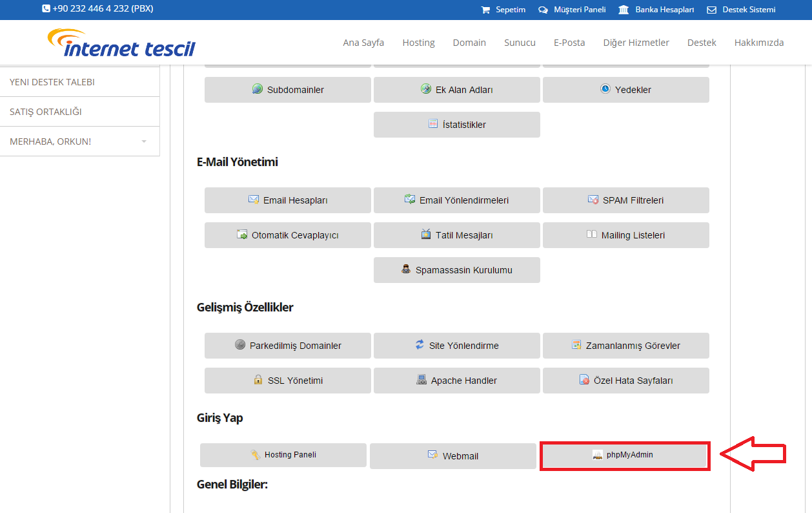Click the Apache Handler button label

464,381
